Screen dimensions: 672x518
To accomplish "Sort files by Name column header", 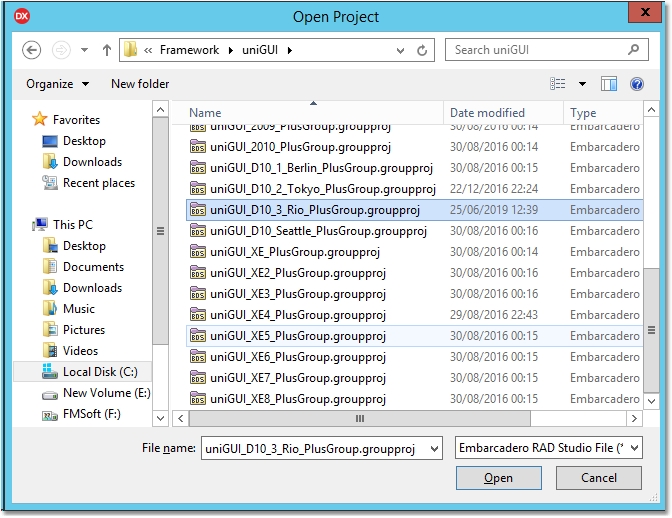I will click(205, 113).
